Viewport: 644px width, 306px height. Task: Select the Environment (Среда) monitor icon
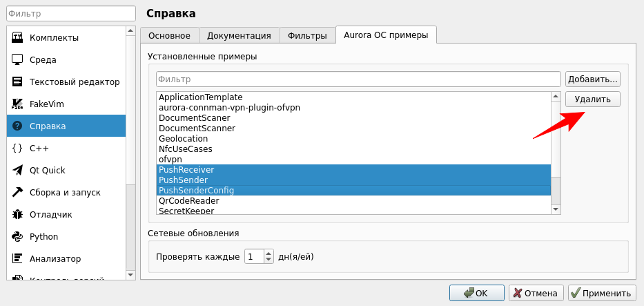click(18, 59)
